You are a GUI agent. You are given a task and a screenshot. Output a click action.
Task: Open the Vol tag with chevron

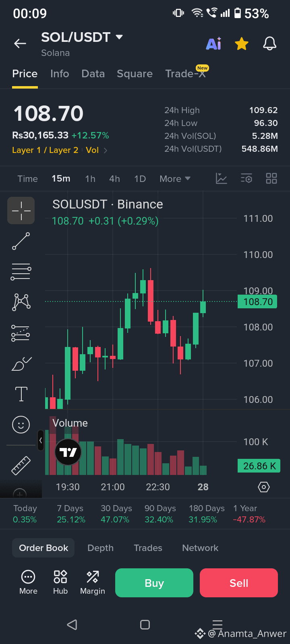[x=97, y=150]
